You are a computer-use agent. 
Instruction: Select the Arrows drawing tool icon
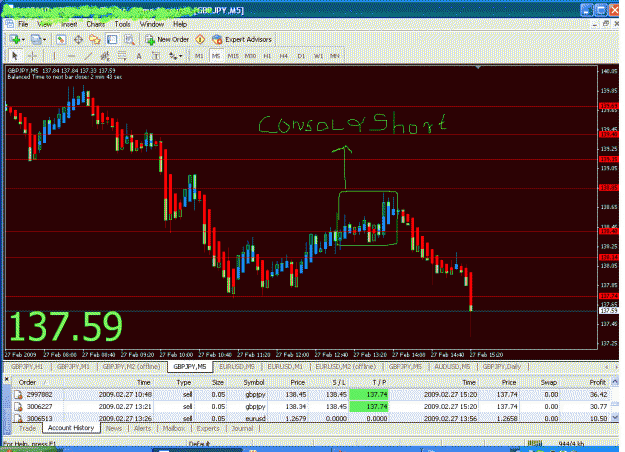(173, 56)
